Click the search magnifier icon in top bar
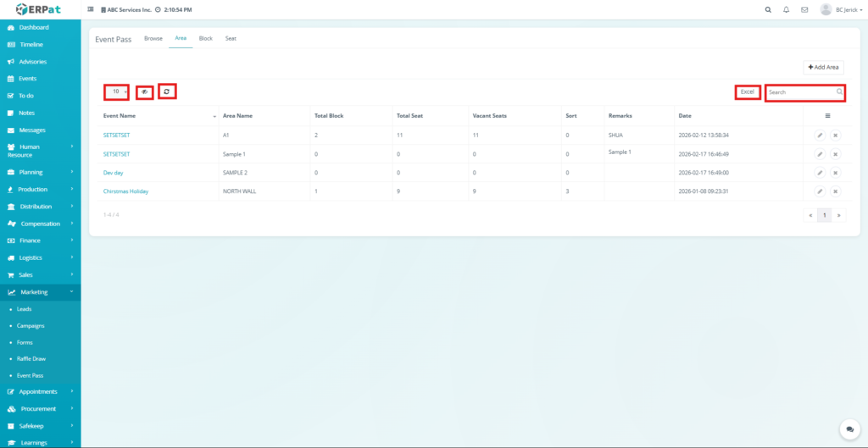The width and height of the screenshot is (868, 448). pos(768,10)
